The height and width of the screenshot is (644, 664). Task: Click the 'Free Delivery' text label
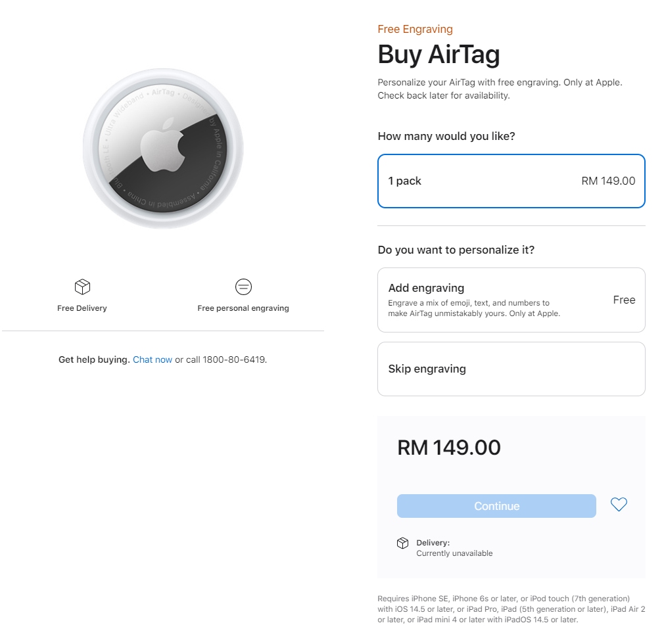pos(82,308)
